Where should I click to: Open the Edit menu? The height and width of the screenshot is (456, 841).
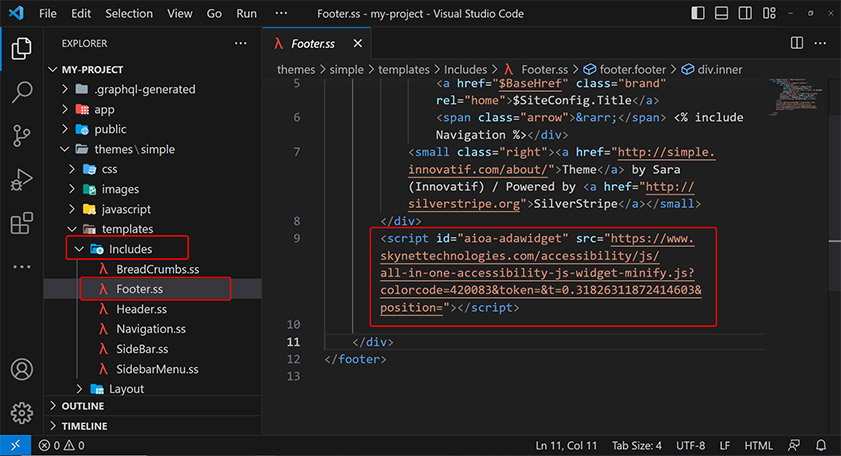point(81,13)
